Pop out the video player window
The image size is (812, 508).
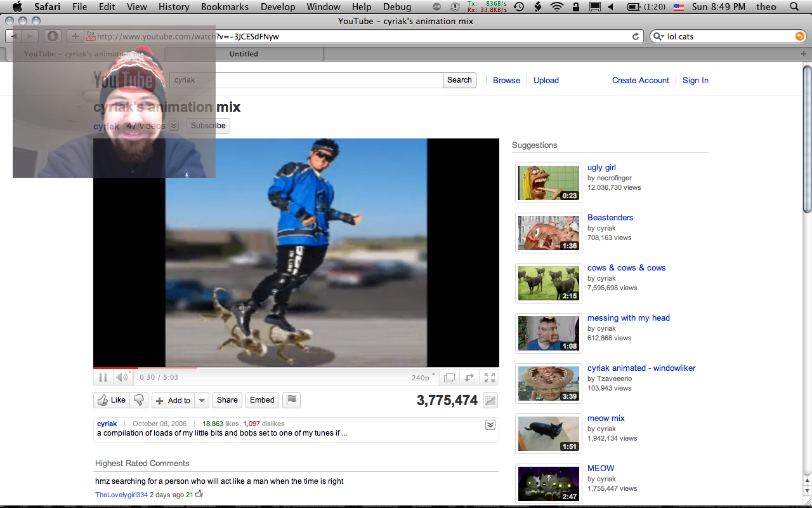pyautogui.click(x=449, y=377)
